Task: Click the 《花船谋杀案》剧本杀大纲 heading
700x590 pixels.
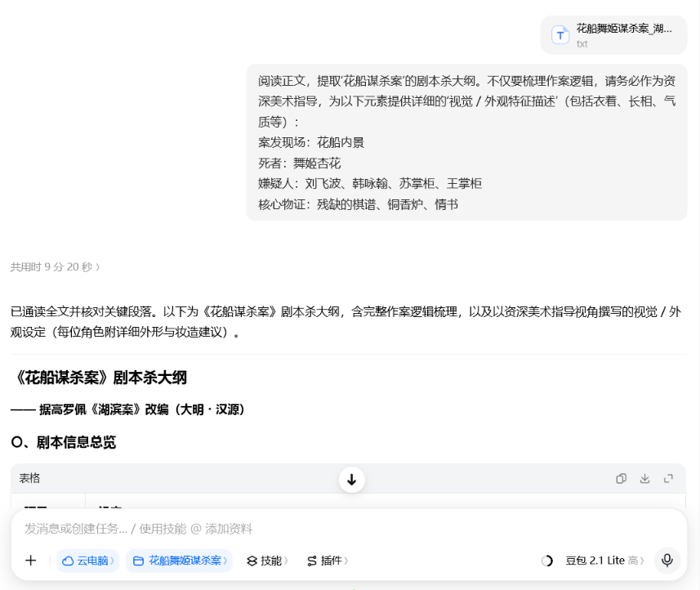Action: pyautogui.click(x=99, y=378)
